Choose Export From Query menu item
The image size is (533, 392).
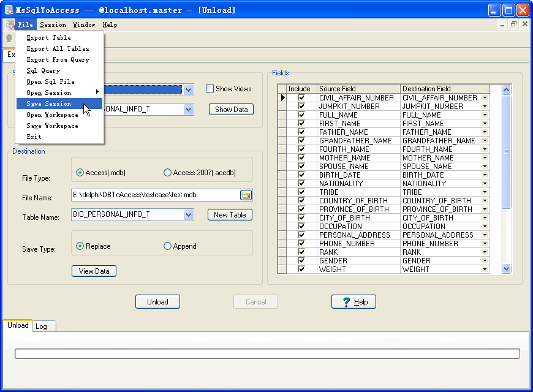59,59
